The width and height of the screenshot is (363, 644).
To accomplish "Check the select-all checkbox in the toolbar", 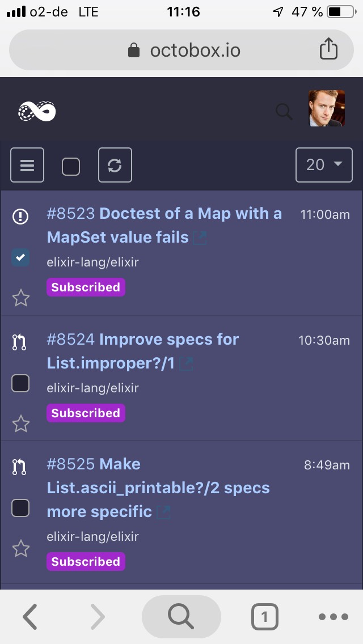I will tap(71, 165).
